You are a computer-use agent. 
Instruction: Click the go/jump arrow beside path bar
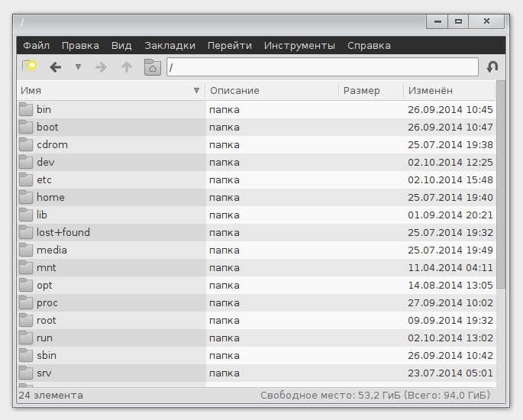pyautogui.click(x=492, y=66)
